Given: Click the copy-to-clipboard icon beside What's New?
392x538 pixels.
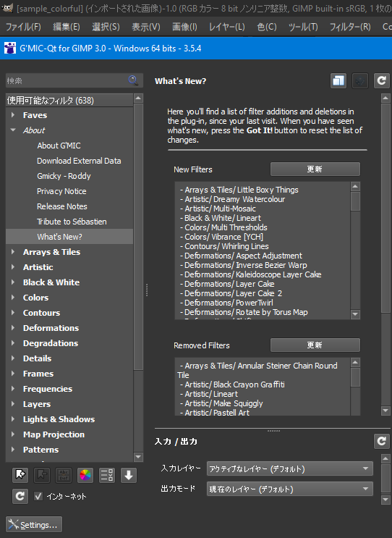Looking at the screenshot, I should point(338,81).
